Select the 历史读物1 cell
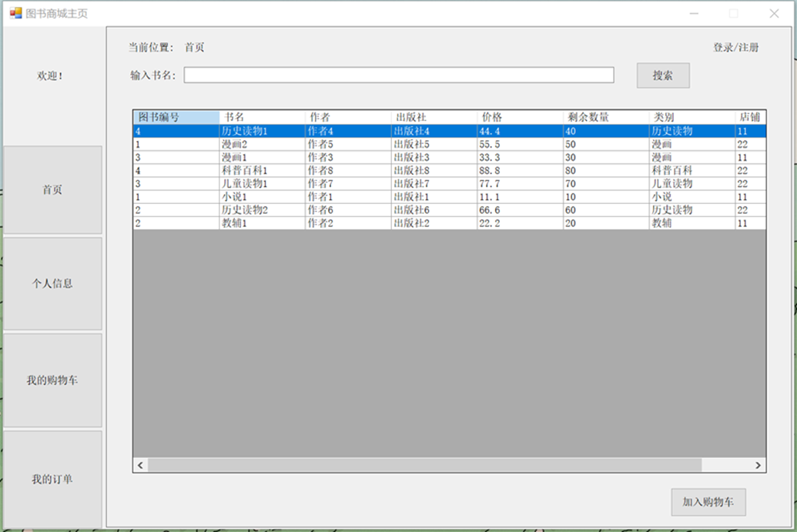797x532 pixels. coord(263,131)
